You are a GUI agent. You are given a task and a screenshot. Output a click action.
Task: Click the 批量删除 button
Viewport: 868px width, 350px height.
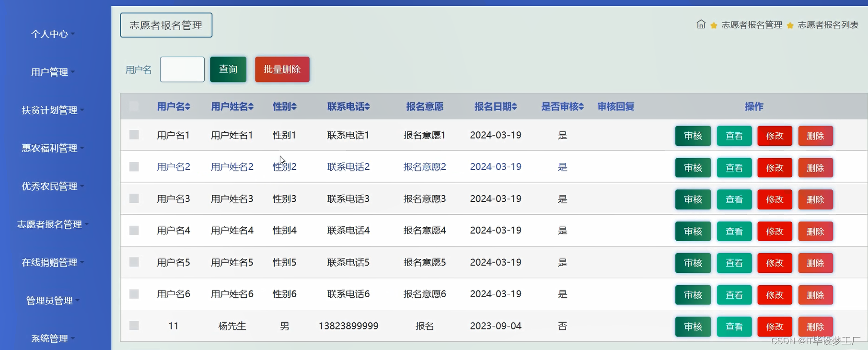click(282, 70)
